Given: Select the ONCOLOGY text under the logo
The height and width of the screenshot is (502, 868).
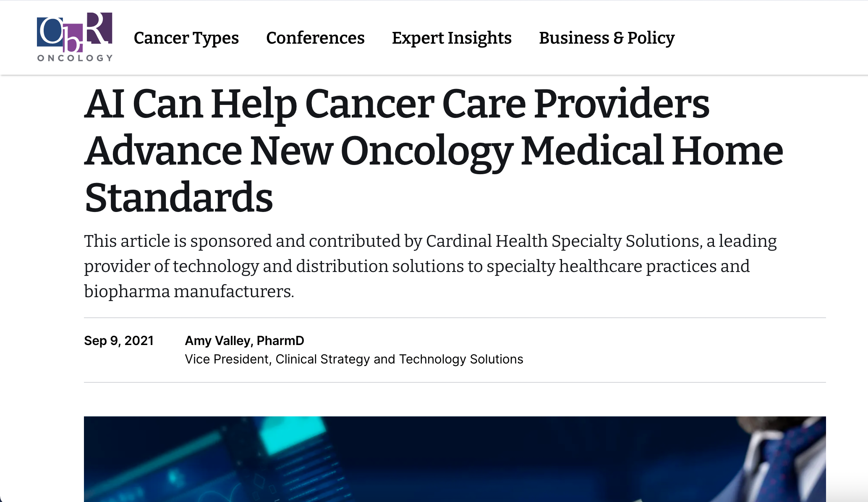Looking at the screenshot, I should (74, 59).
